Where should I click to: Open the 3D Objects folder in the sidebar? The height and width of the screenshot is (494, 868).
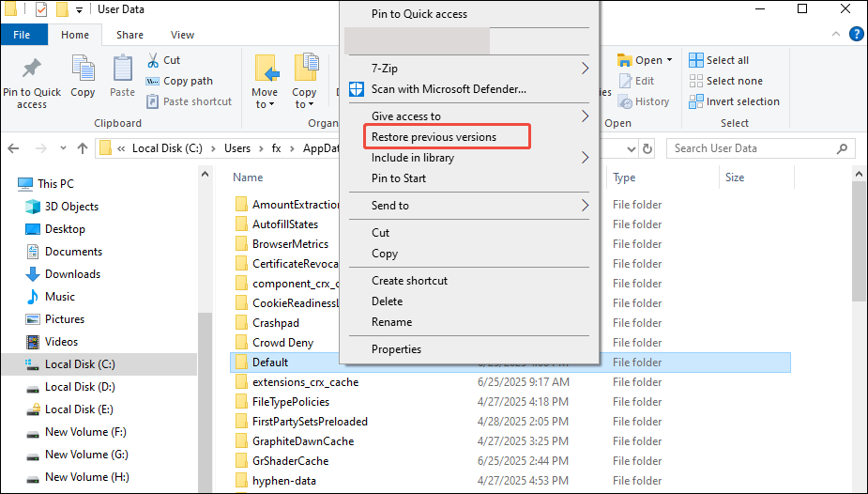coord(71,207)
